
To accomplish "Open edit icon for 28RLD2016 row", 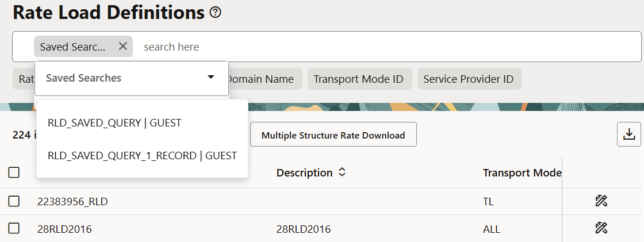I will [601, 228].
